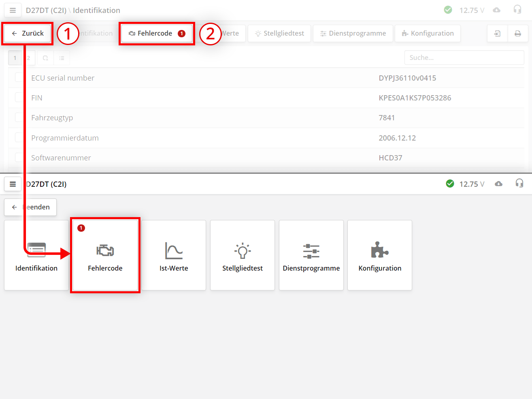Tick the Fahrzeugtyp row checkbox

tap(19, 117)
